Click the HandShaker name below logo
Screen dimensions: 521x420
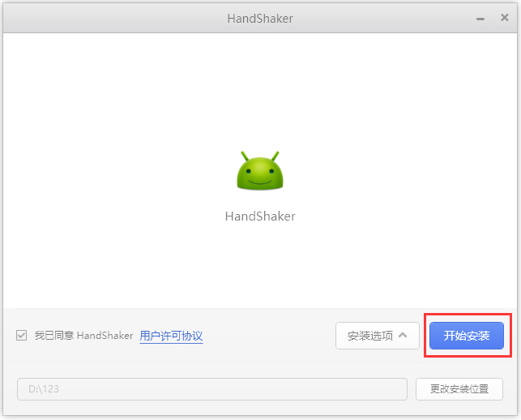(x=260, y=216)
